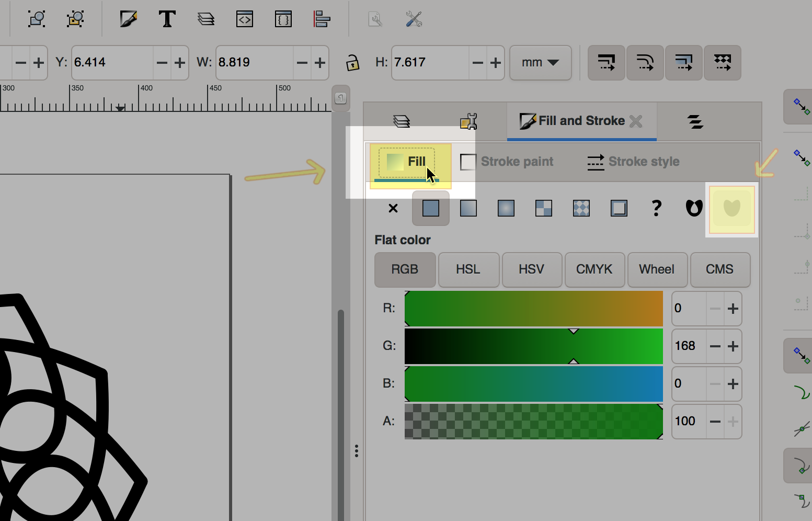Viewport: 812px width, 521px height.
Task: Switch to the Stroke style tab
Action: pos(634,162)
